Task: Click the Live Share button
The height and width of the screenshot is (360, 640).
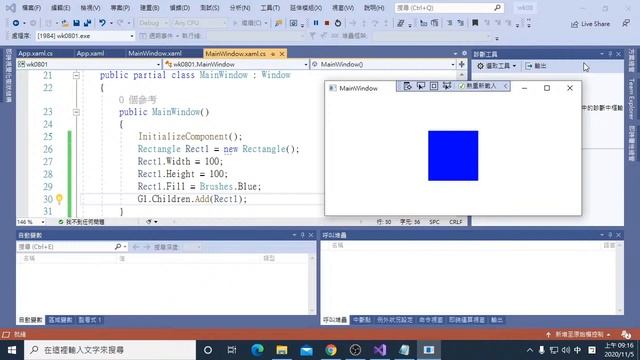Action: pos(590,24)
